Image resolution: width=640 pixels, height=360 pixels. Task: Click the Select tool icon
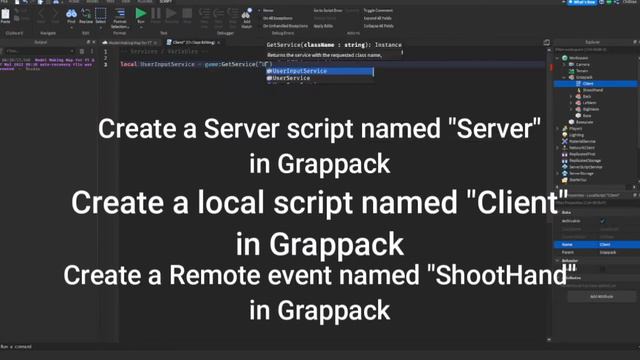click(x=100, y=14)
